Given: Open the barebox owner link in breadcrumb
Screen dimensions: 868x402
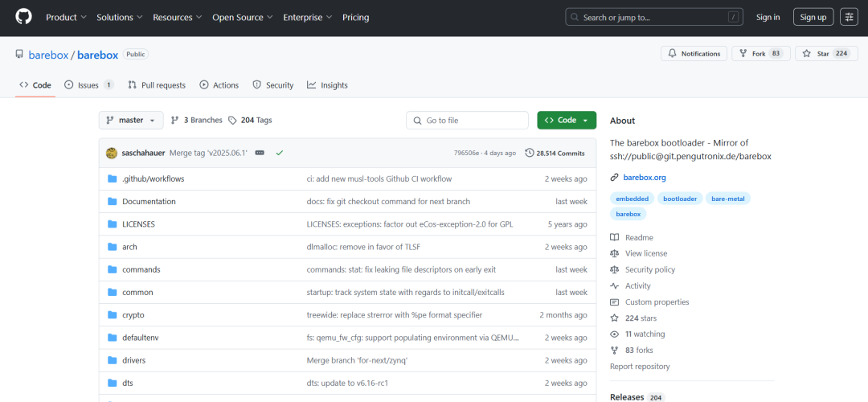Looking at the screenshot, I should pos(49,55).
